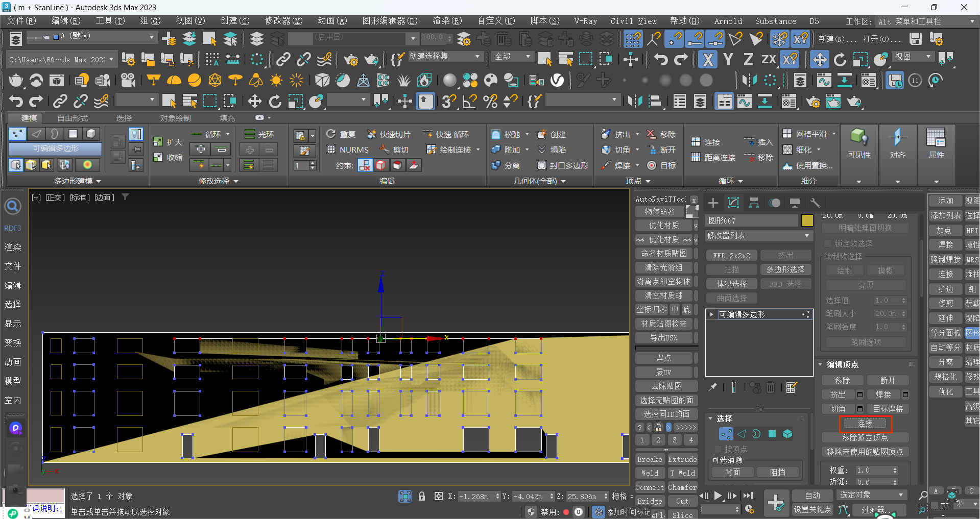This screenshot has height=519, width=980.
Task: Select the Polygon sub-object level icon in ribbon
Action: pos(73,134)
